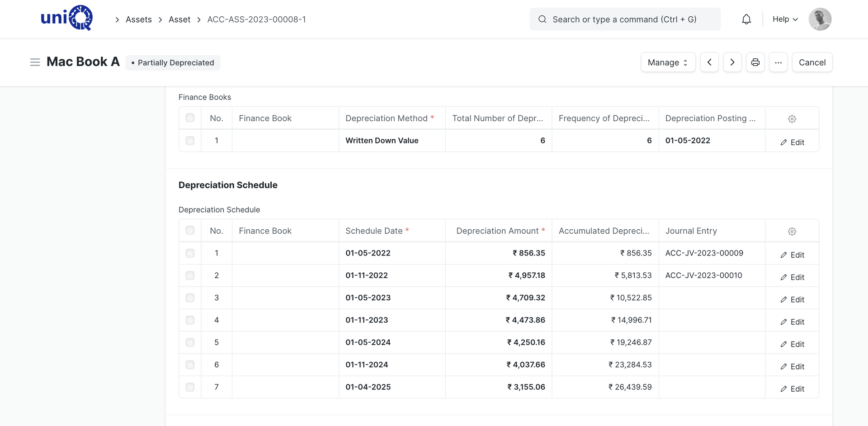Click accumulated depreciation ₹ 23,284.53
Screen dimensions: 868x426
[630, 364]
